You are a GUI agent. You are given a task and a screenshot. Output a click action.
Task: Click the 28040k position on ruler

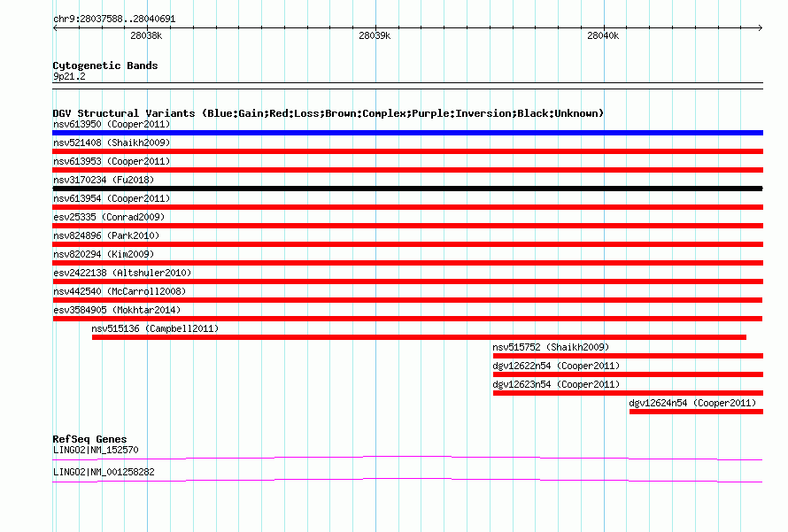(x=603, y=35)
